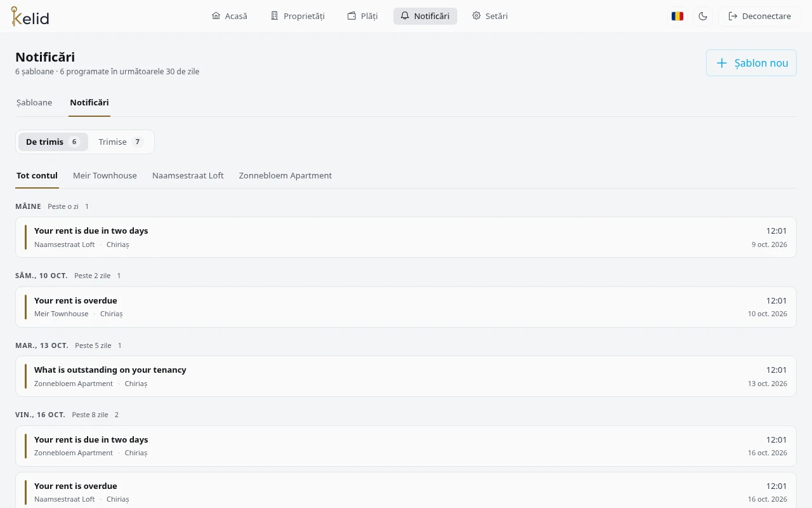The image size is (812, 508).
Task: Filter by Zonnebloem Apartment tab
Action: click(x=285, y=175)
